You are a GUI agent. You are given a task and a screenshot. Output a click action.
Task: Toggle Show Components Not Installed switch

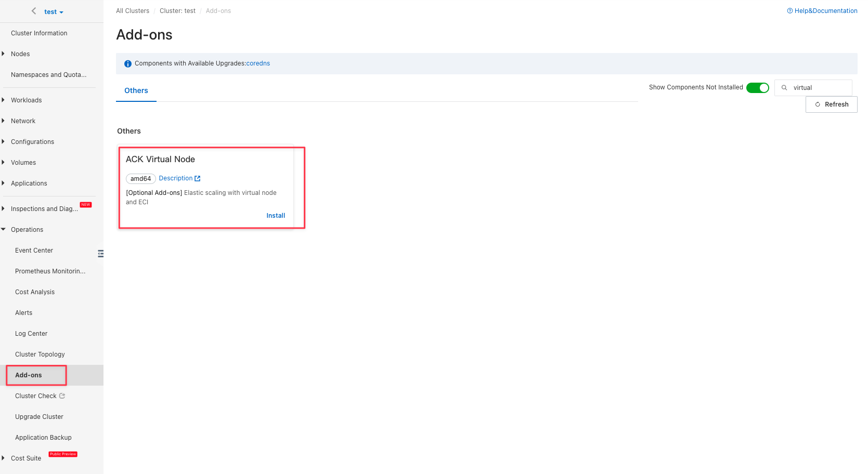757,88
